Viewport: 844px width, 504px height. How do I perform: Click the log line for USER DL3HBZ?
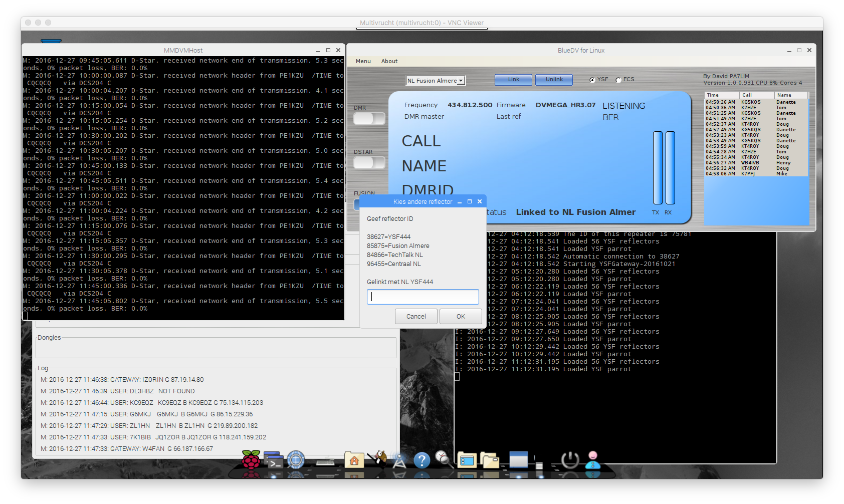coord(118,391)
